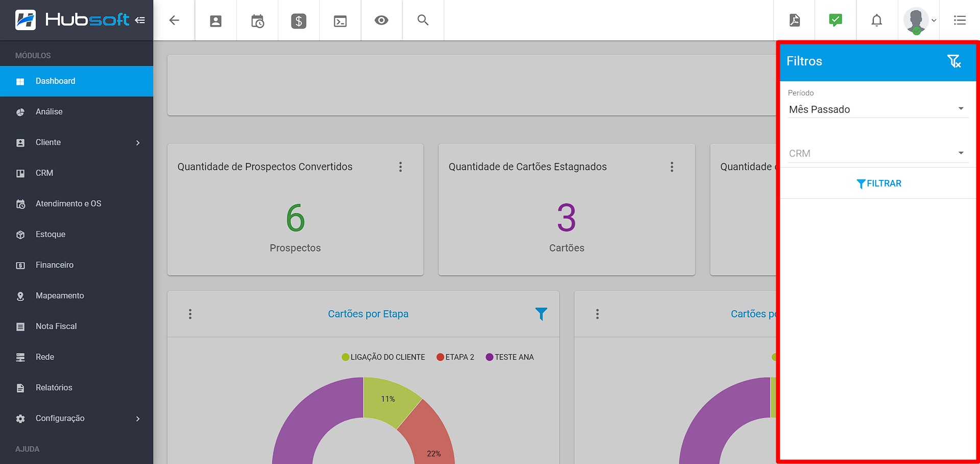
Task: Open the Cliente search icon in the toolbar
Action: 216,20
